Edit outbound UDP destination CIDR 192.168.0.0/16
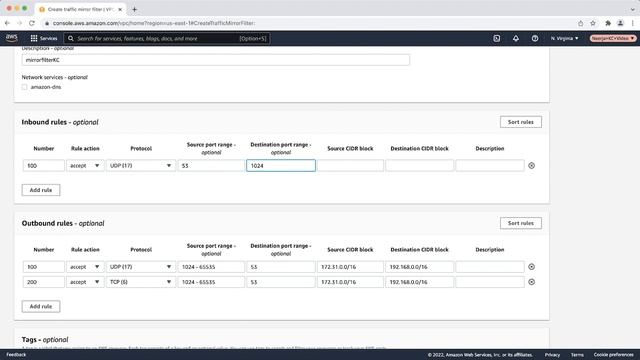The width and height of the screenshot is (640, 360). [x=419, y=267]
